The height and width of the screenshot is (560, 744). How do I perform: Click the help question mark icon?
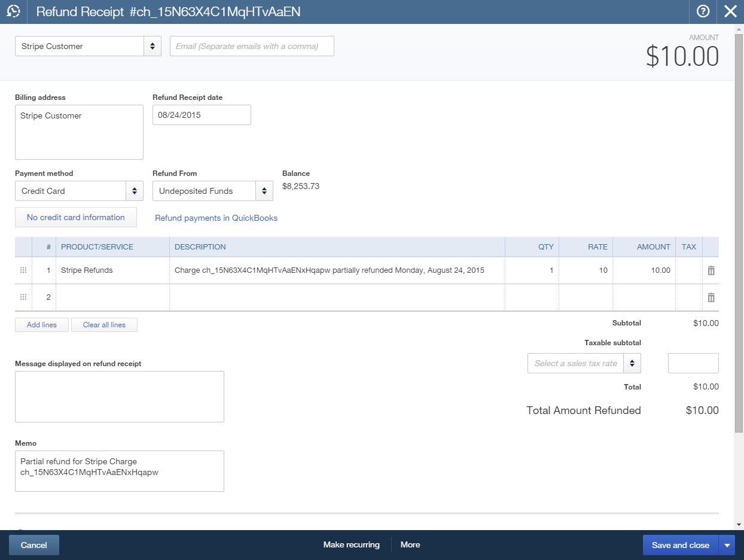tap(703, 11)
